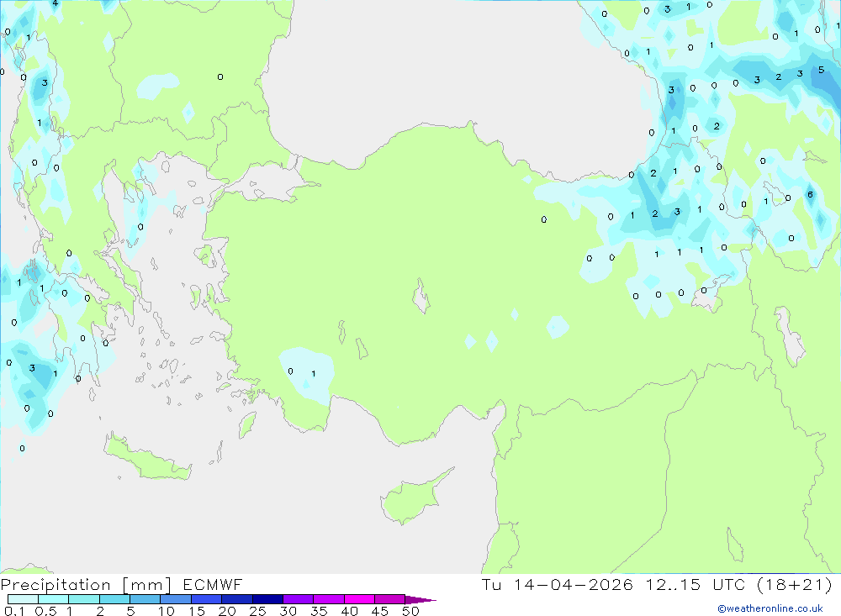The height and width of the screenshot is (616, 841).
Task: Click the legend scale label '10'
Action: (167, 611)
